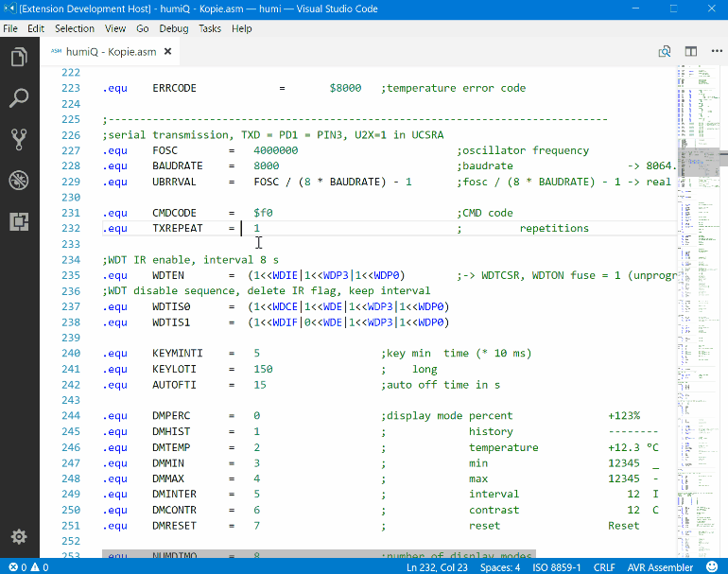Click TXREPEAT symbol on line 232
The image size is (728, 574).
click(x=178, y=228)
